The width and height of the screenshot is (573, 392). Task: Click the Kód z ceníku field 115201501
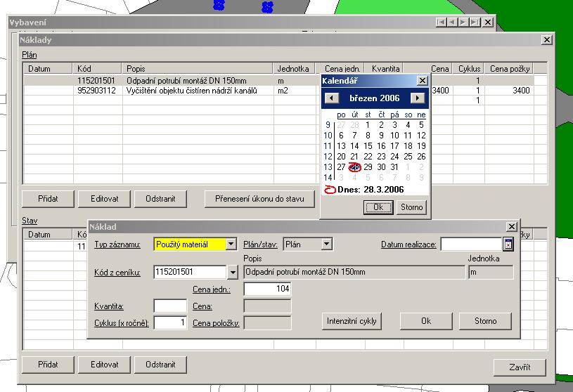[x=190, y=272]
